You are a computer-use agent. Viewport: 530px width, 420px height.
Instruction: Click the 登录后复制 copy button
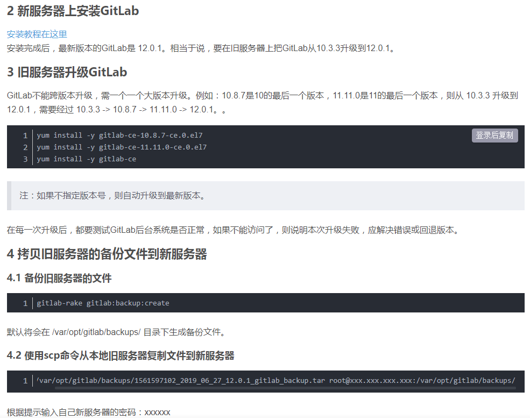(494, 135)
